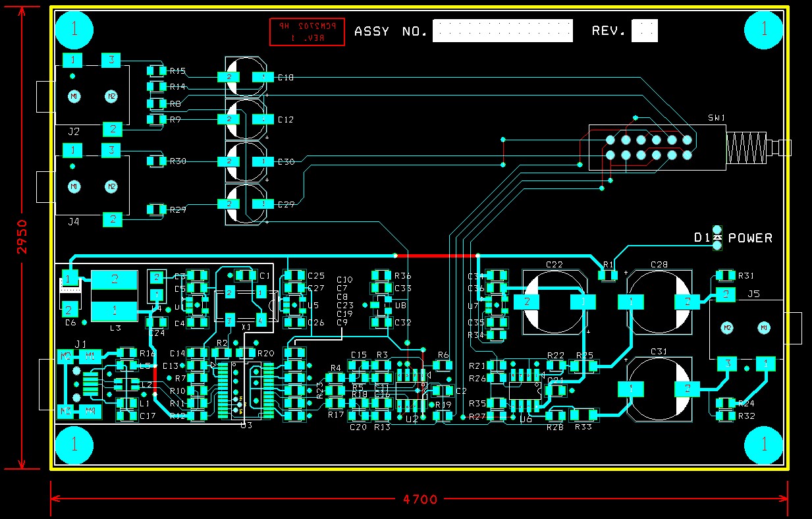This screenshot has width=812, height=519.
Task: Click the top-left mounting hole
Action: click(x=74, y=29)
